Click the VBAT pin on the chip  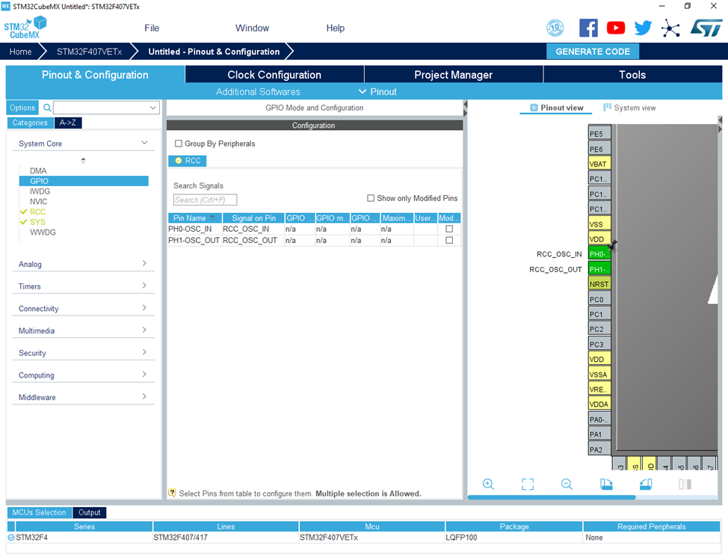[x=599, y=164]
